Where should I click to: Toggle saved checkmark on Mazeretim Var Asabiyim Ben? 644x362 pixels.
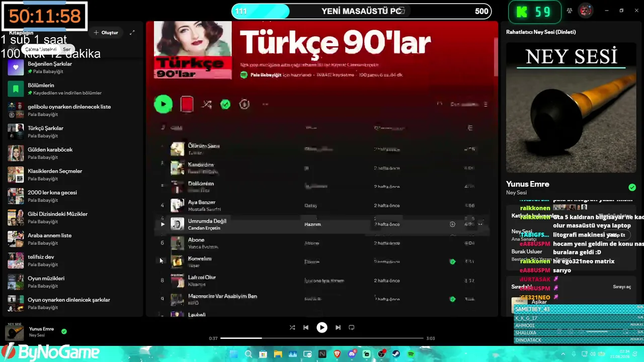(452, 299)
